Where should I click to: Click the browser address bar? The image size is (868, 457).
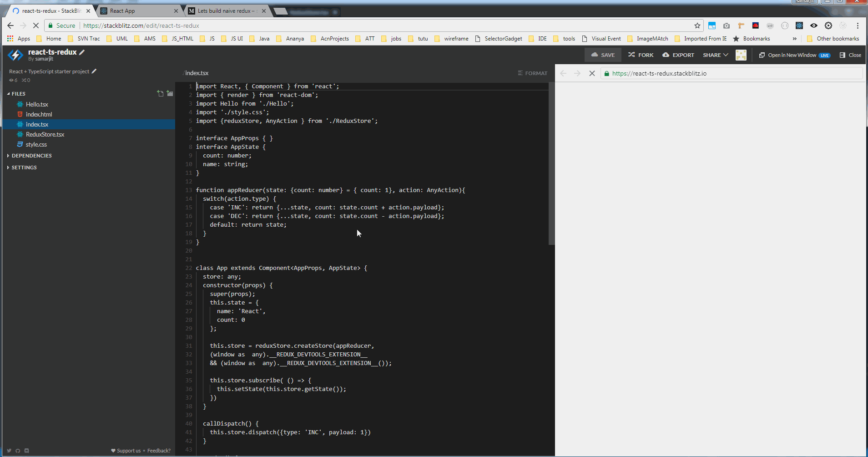pos(373,25)
